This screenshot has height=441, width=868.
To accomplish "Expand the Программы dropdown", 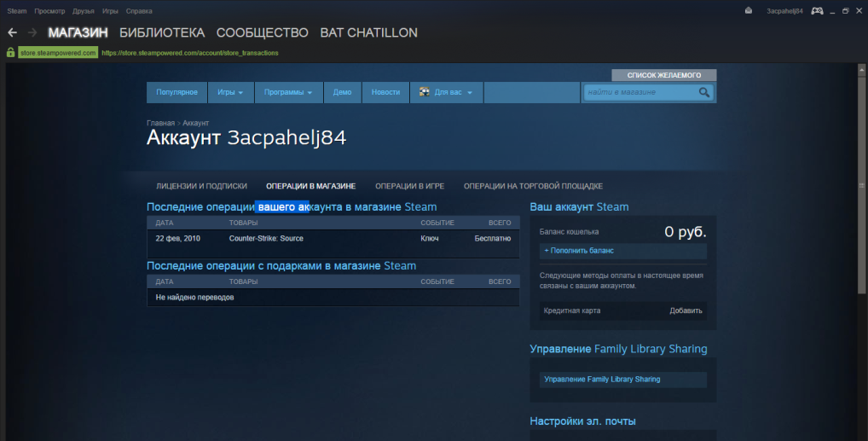I will 288,92.
